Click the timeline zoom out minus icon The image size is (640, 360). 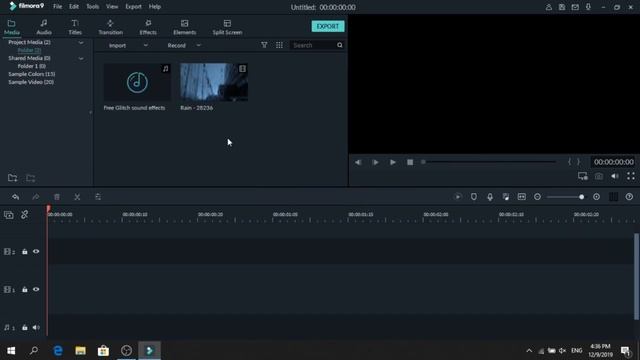[537, 197]
